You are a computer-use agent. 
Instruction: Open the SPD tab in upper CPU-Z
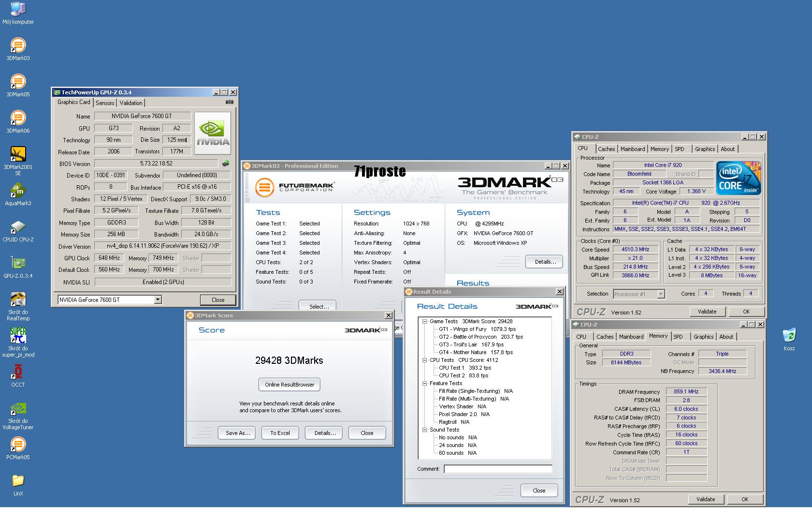[680, 149]
